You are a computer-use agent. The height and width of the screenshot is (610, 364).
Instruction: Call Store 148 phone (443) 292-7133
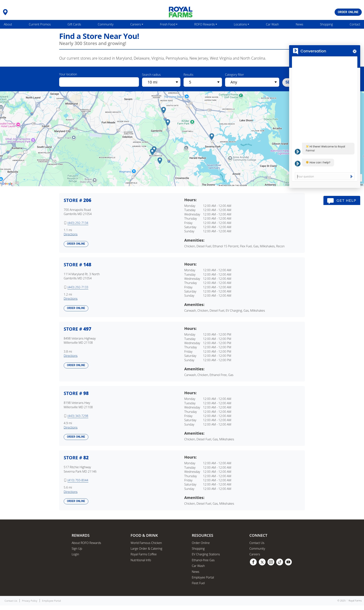[78, 287]
